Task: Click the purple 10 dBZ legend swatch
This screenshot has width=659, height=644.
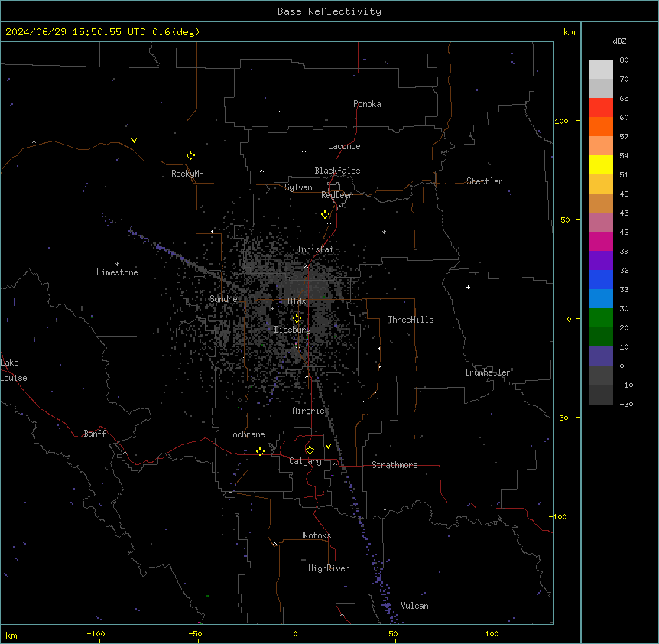Action: pyautogui.click(x=601, y=356)
